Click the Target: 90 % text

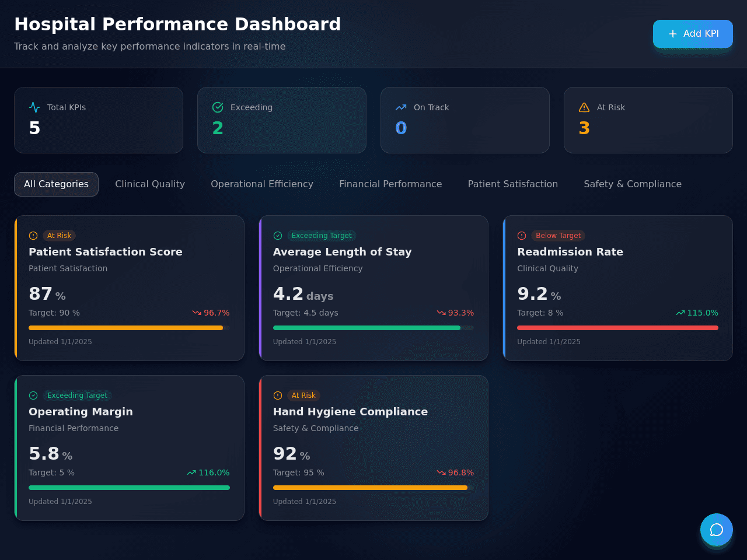(x=54, y=313)
